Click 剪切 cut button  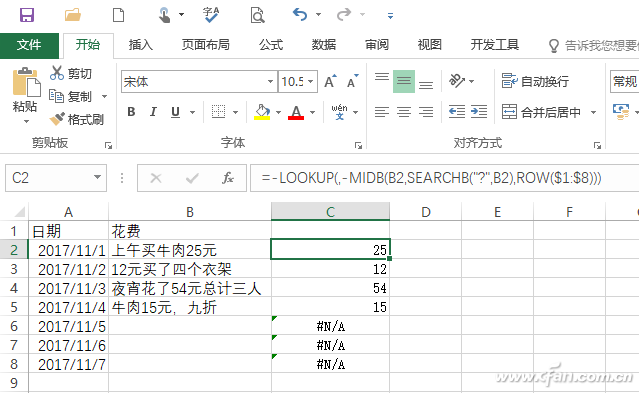tap(71, 73)
